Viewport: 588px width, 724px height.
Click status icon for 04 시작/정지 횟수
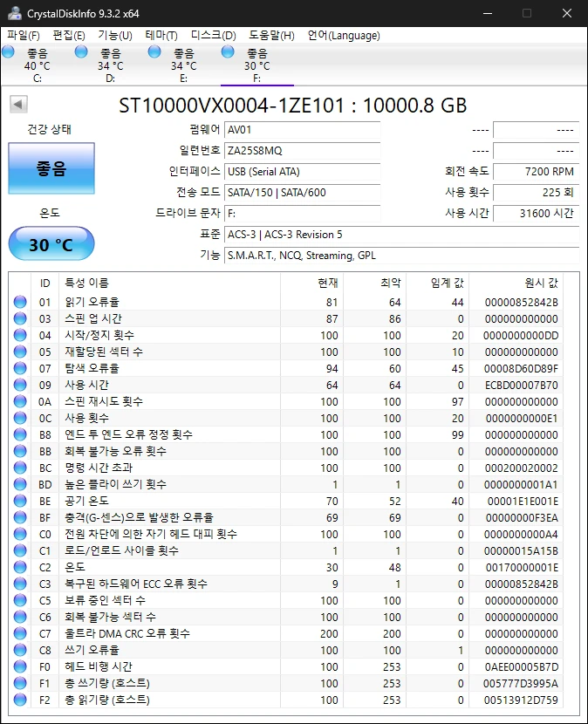(20, 335)
